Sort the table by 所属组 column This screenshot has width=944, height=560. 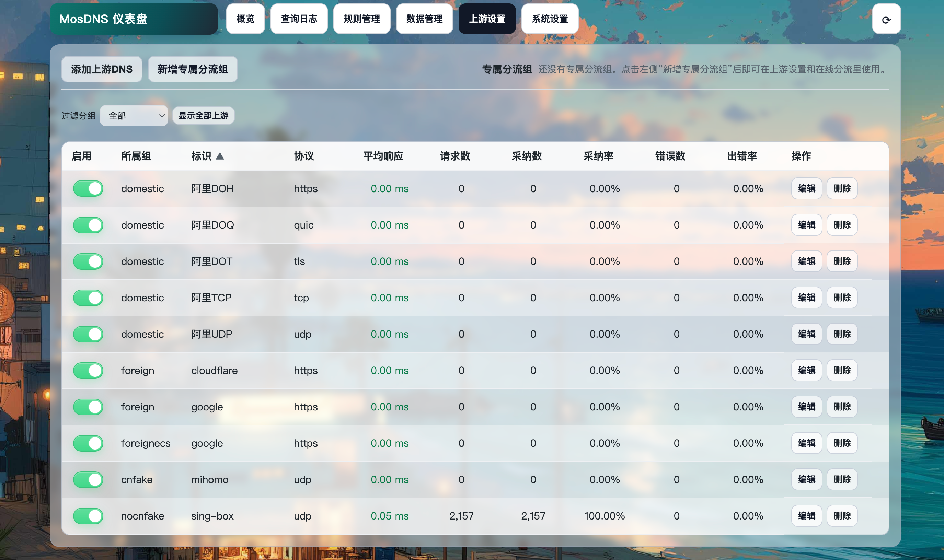point(136,156)
